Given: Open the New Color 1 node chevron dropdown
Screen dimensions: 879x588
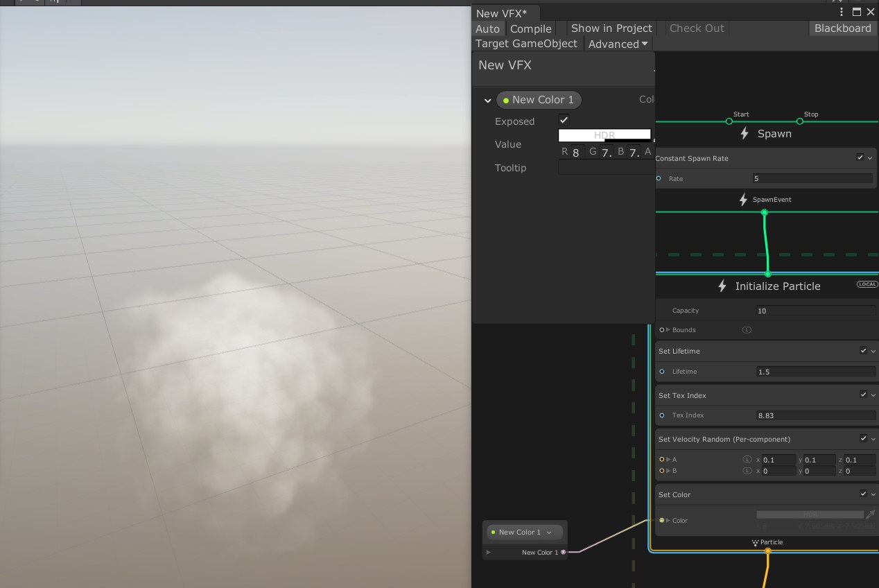Looking at the screenshot, I should click(x=549, y=533).
